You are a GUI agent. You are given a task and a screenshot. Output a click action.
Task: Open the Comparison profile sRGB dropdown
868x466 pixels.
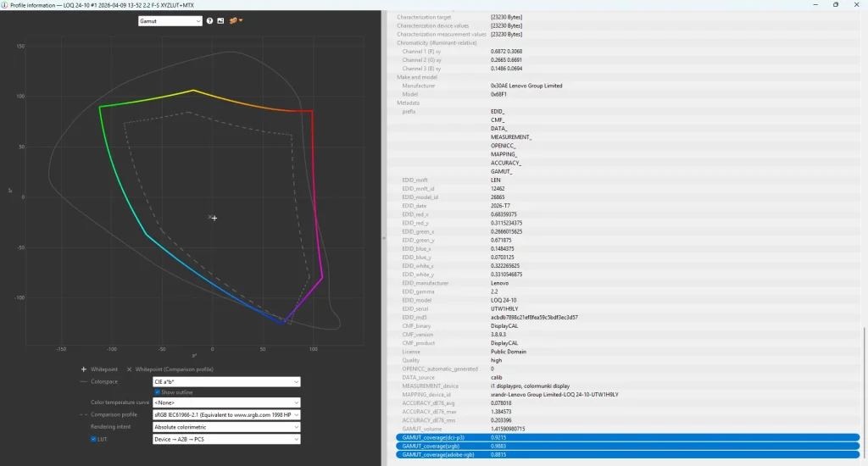coord(226,414)
